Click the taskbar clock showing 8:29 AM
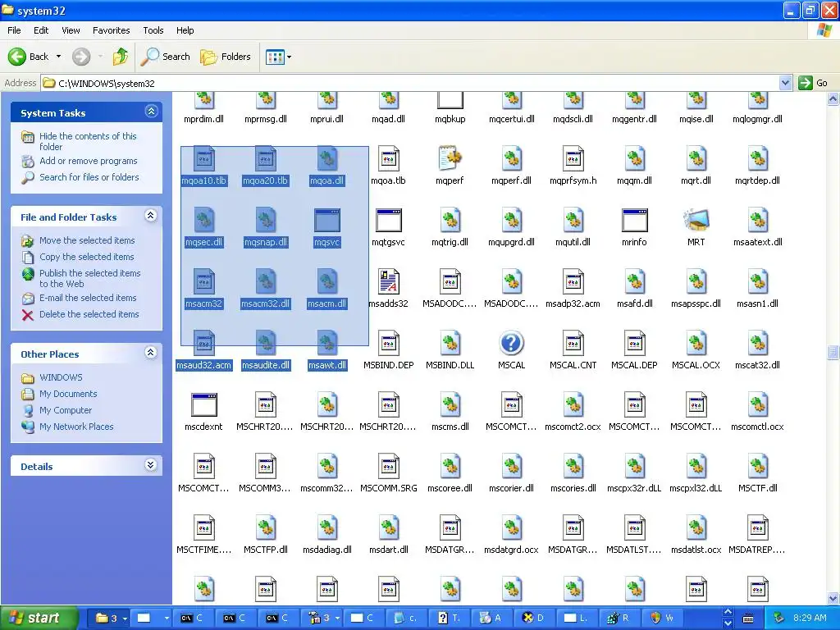This screenshot has width=840, height=630. pyautogui.click(x=810, y=618)
